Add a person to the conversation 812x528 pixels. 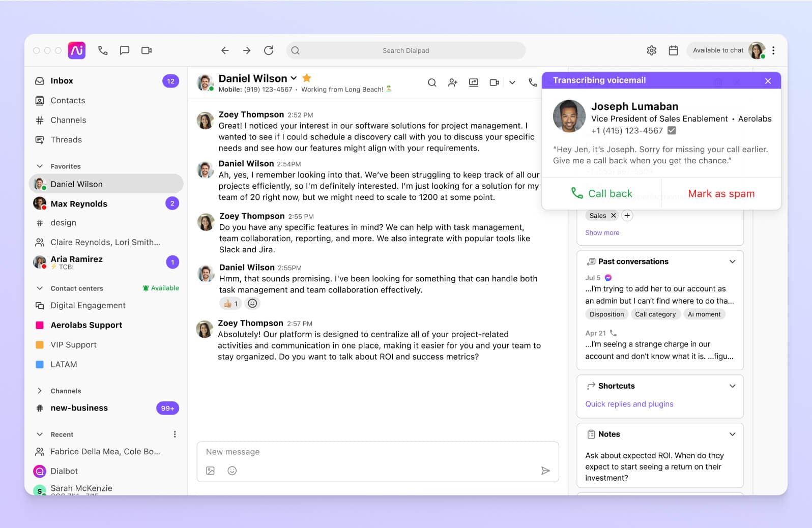[453, 82]
